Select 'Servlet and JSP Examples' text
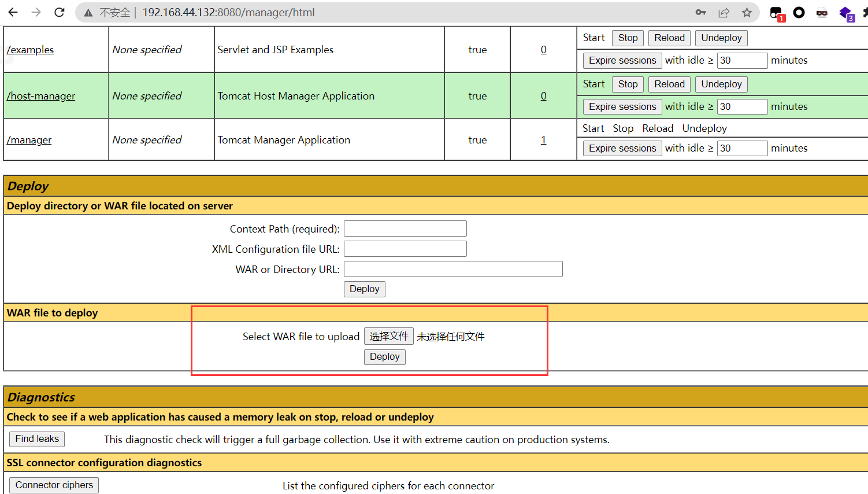Screen dimensions: 868x494 coord(276,50)
